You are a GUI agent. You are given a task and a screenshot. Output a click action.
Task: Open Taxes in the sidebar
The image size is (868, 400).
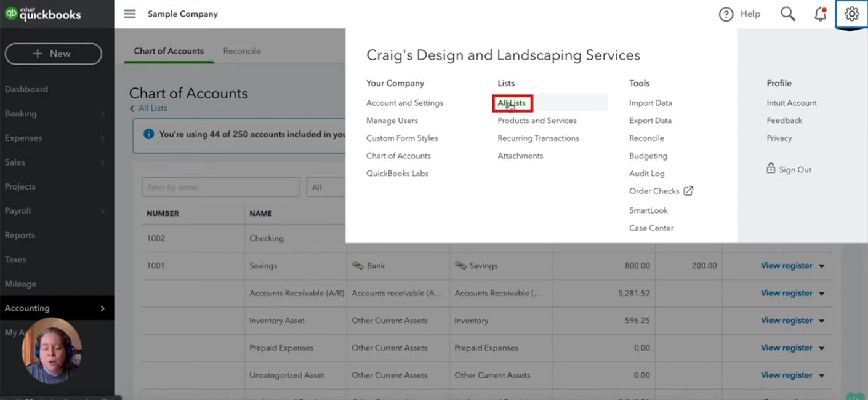coord(15,260)
